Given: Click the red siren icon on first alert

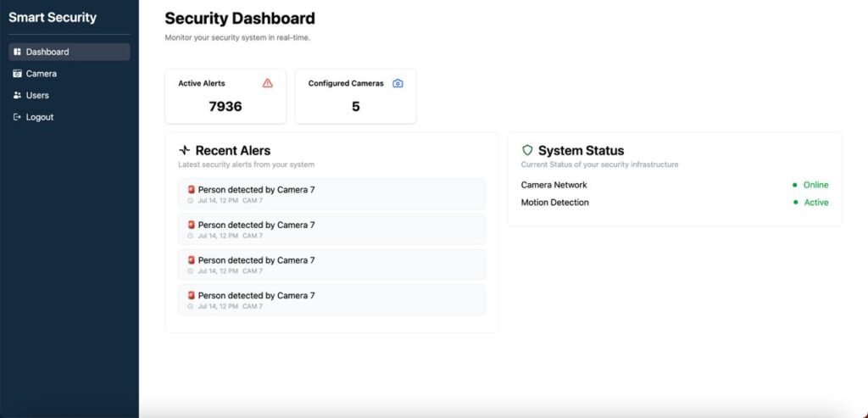Looking at the screenshot, I should (192, 190).
